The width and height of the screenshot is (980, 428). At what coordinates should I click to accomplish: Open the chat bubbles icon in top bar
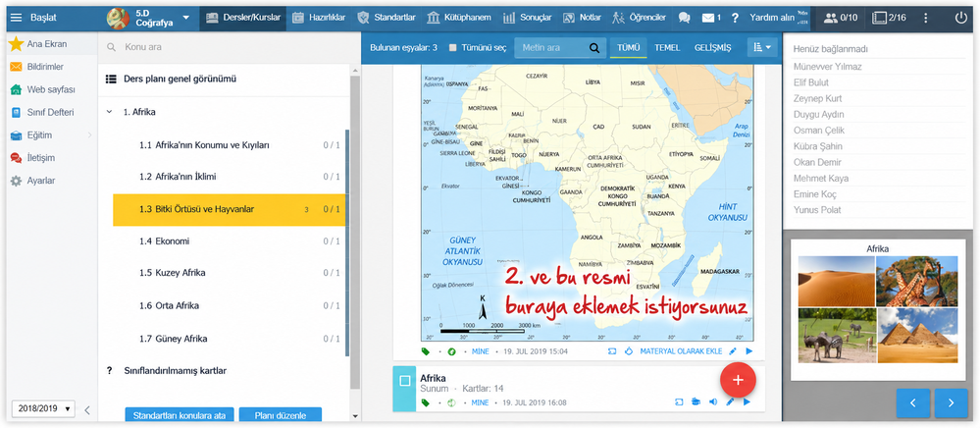[685, 18]
